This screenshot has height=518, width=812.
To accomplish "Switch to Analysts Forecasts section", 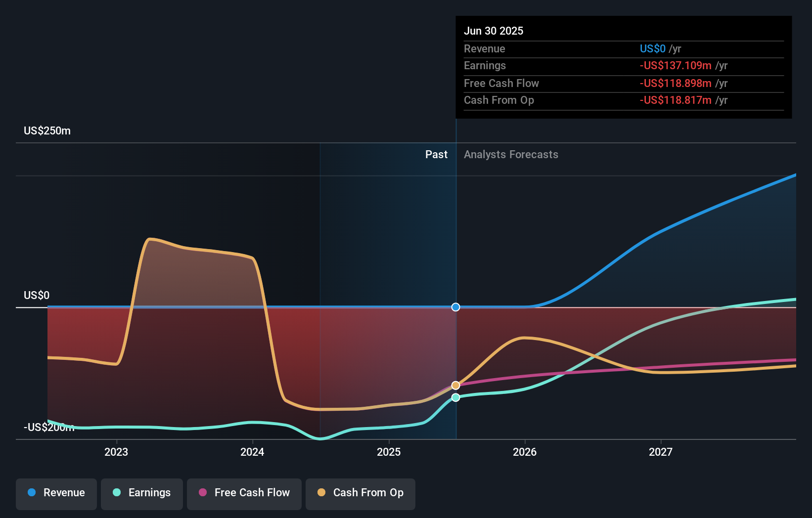I will 511,154.
